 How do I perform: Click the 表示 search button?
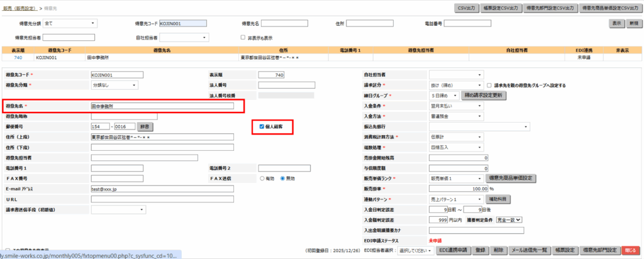(x=616, y=23)
